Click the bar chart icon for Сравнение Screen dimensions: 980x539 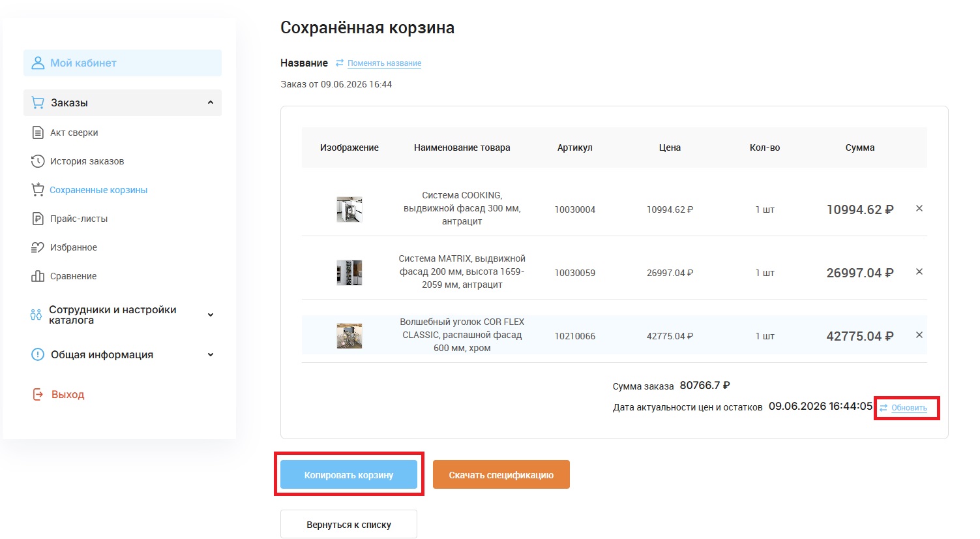pyautogui.click(x=38, y=276)
